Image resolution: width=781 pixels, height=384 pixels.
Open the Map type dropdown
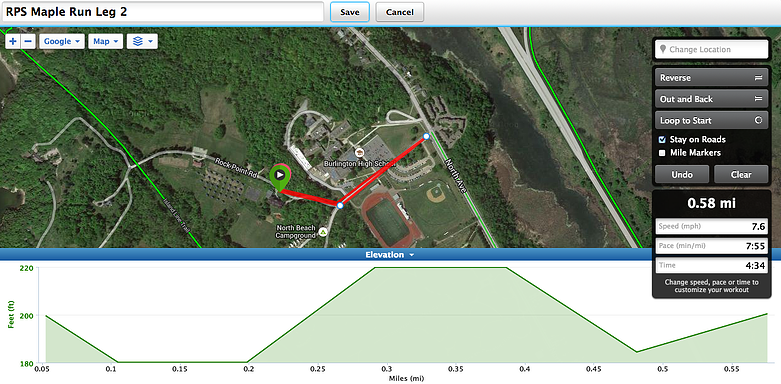tap(106, 41)
